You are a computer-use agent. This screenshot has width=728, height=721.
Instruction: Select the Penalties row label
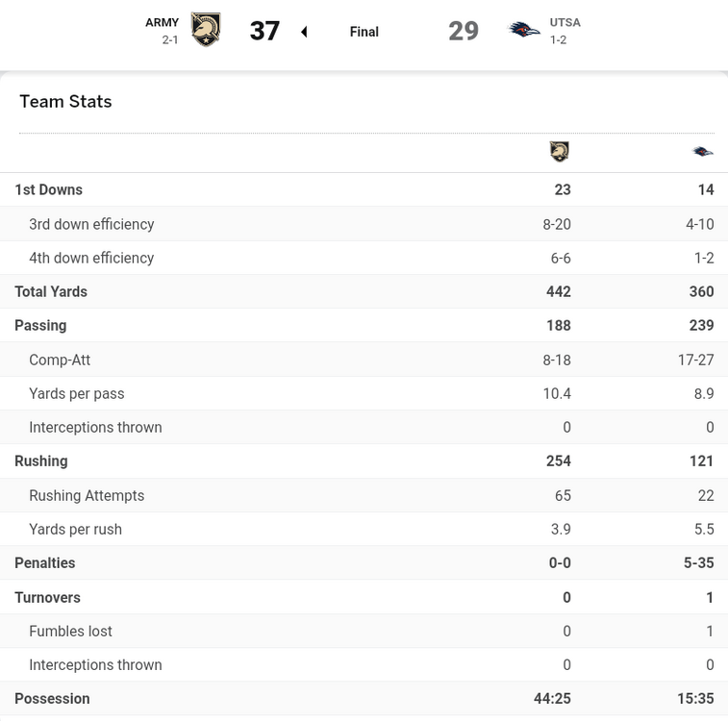click(44, 562)
